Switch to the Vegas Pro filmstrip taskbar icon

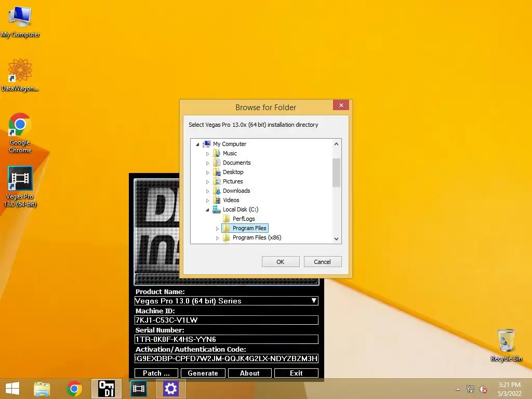point(138,389)
